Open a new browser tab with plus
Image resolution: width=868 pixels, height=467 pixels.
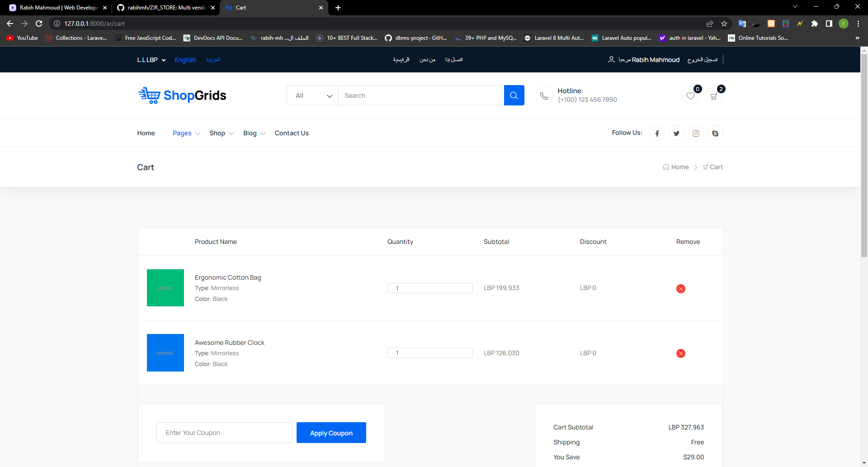[338, 8]
